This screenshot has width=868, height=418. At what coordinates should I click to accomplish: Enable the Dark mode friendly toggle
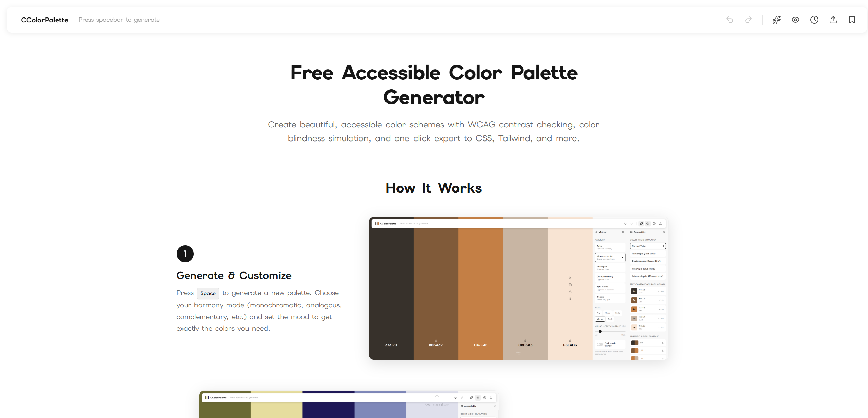pyautogui.click(x=600, y=344)
